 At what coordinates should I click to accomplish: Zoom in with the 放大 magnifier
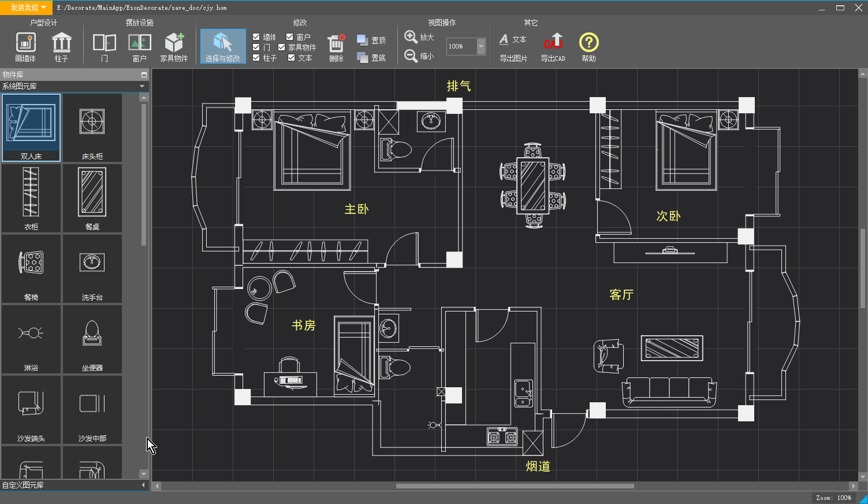point(411,37)
